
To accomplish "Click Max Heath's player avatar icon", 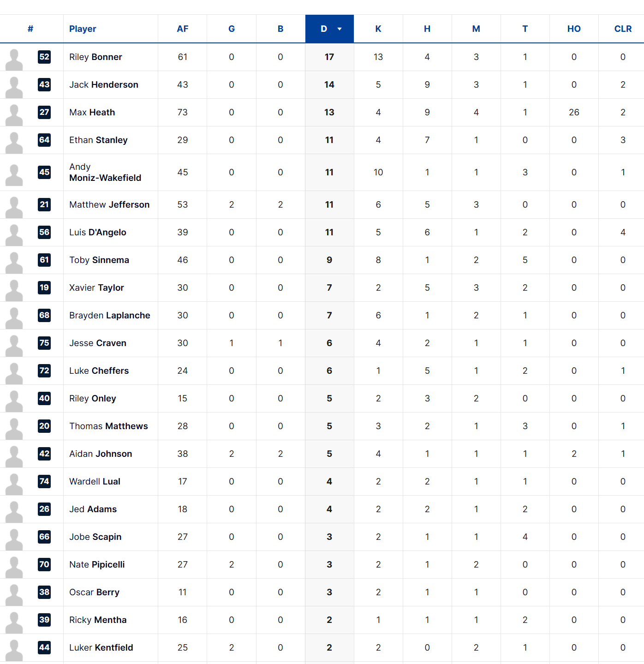I will [x=14, y=114].
